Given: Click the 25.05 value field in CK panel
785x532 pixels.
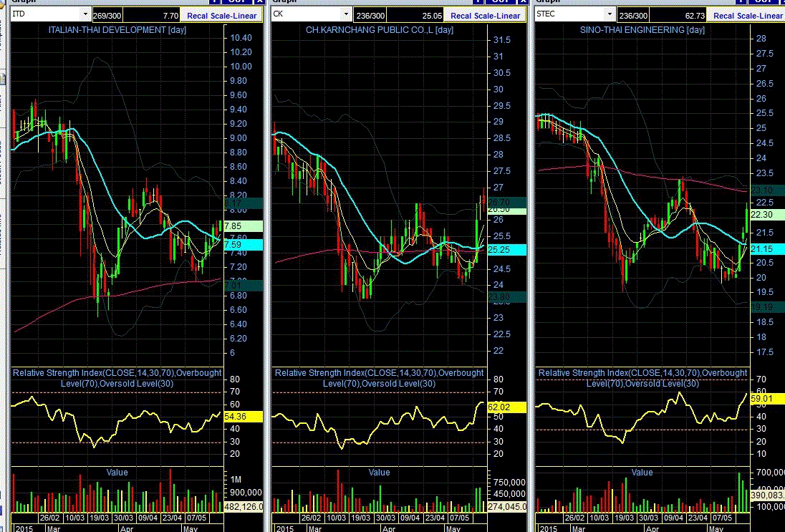Looking at the screenshot, I should click(415, 16).
